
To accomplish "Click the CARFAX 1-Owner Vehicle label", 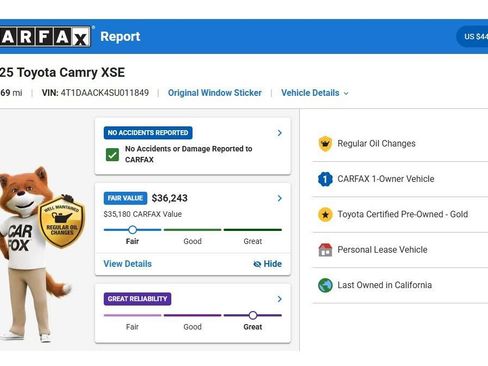I will [386, 179].
